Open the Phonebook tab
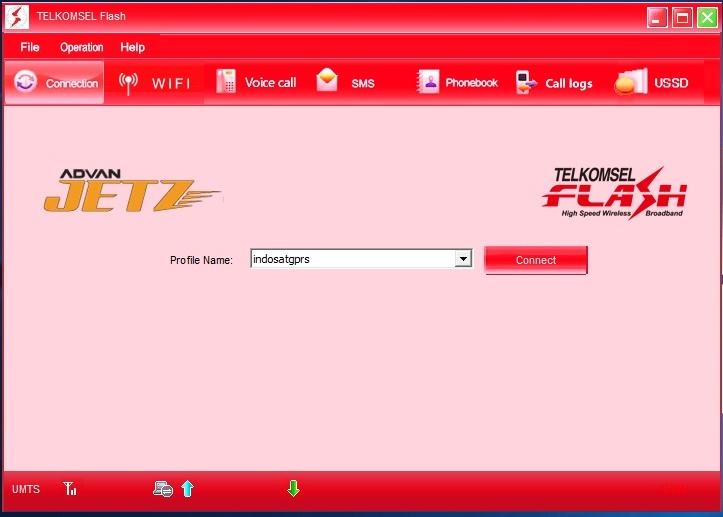 click(x=457, y=83)
